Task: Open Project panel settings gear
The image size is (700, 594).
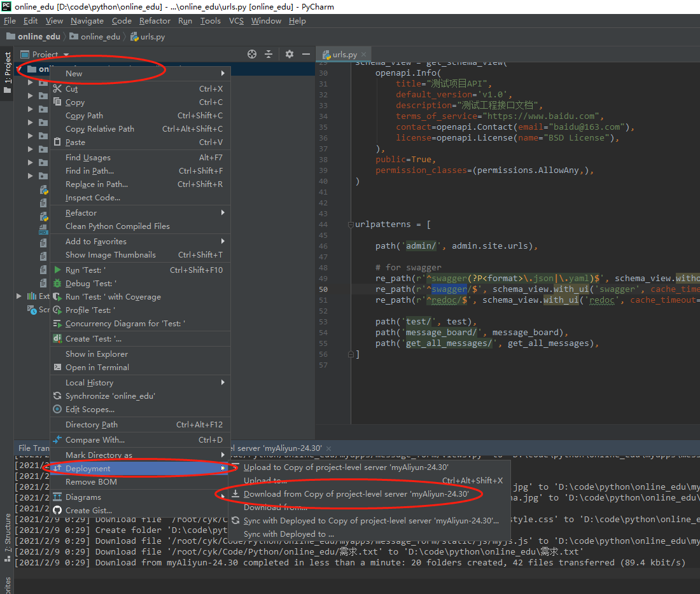Action: [290, 54]
